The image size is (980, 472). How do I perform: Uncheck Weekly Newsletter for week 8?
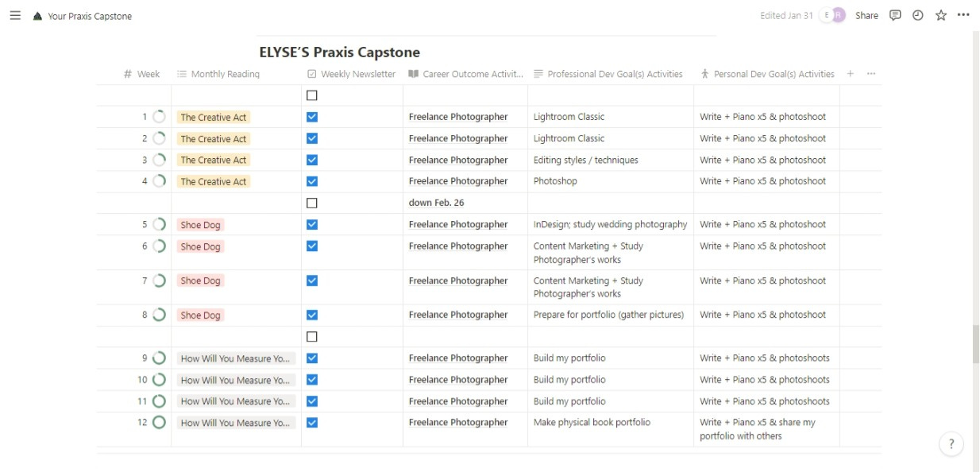point(312,315)
